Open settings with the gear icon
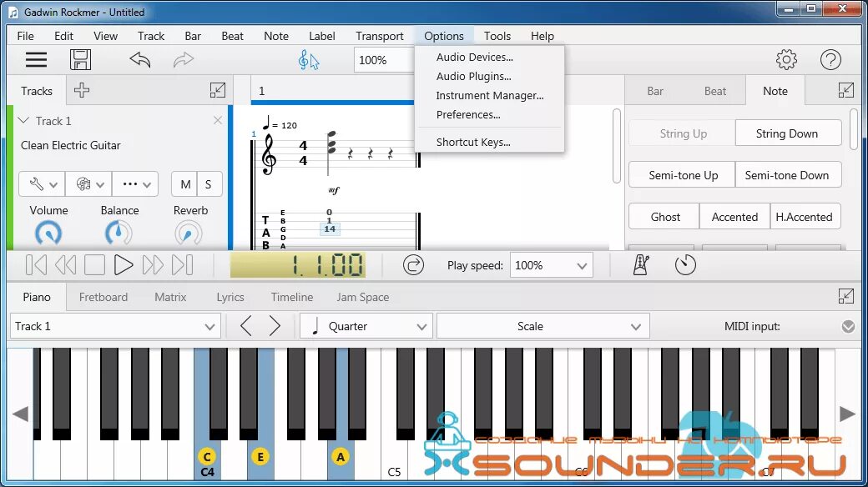Viewport: 868px width, 487px height. 786,59
